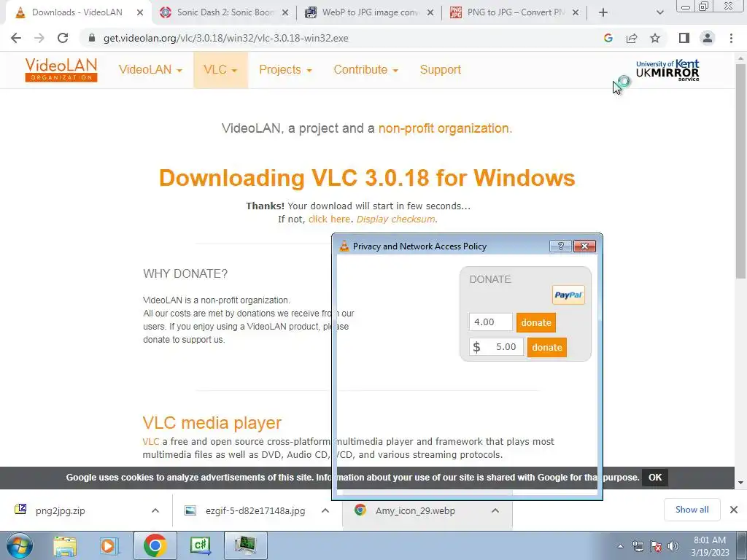Open the side panel icon
Screen dimensions: 747x560
684,38
